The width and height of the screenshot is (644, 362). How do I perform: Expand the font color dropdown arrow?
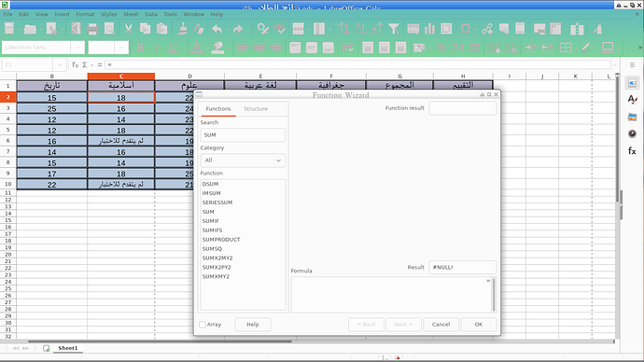206,48
